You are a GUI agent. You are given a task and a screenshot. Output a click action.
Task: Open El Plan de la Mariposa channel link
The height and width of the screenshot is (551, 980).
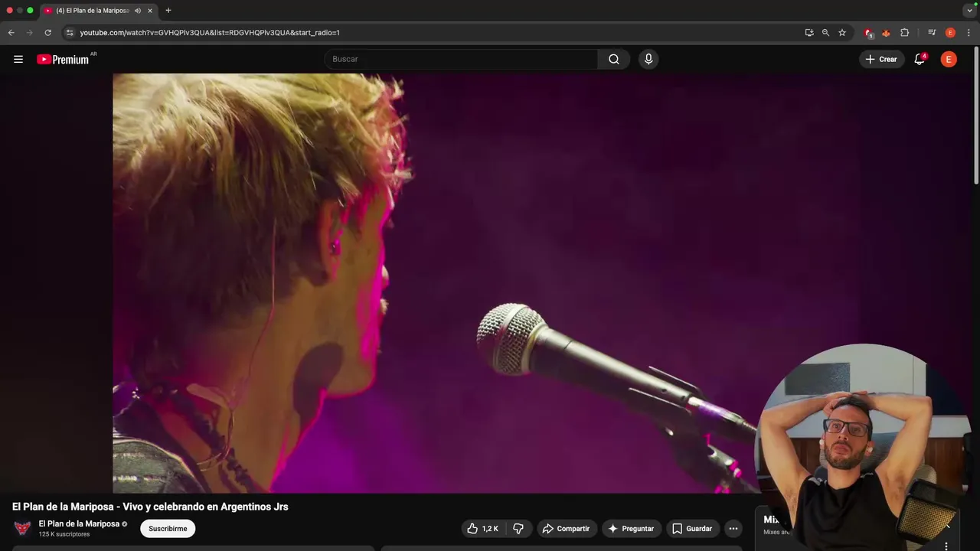point(79,524)
